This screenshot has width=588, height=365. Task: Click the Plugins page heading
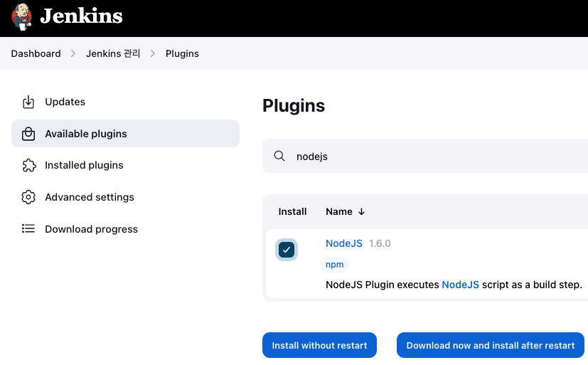click(294, 105)
